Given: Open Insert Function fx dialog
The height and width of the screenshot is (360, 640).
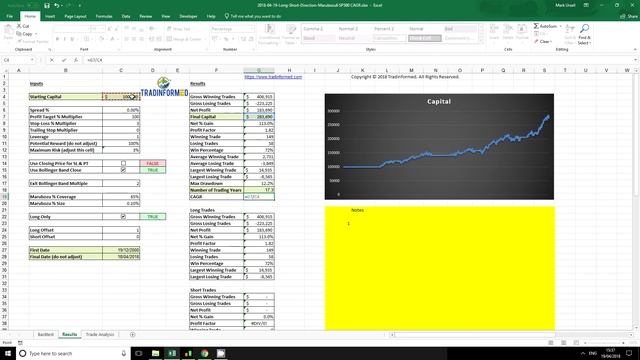Looking at the screenshot, I should click(x=76, y=60).
